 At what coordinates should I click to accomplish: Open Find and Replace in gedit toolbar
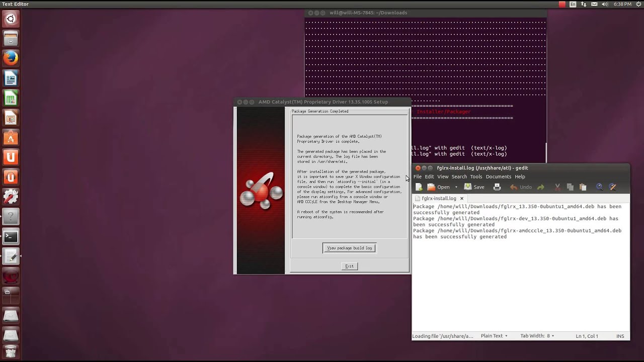pos(613,187)
